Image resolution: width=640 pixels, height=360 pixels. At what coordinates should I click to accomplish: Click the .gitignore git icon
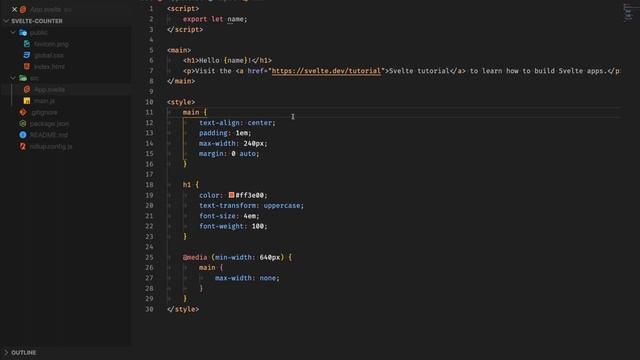coord(23,112)
